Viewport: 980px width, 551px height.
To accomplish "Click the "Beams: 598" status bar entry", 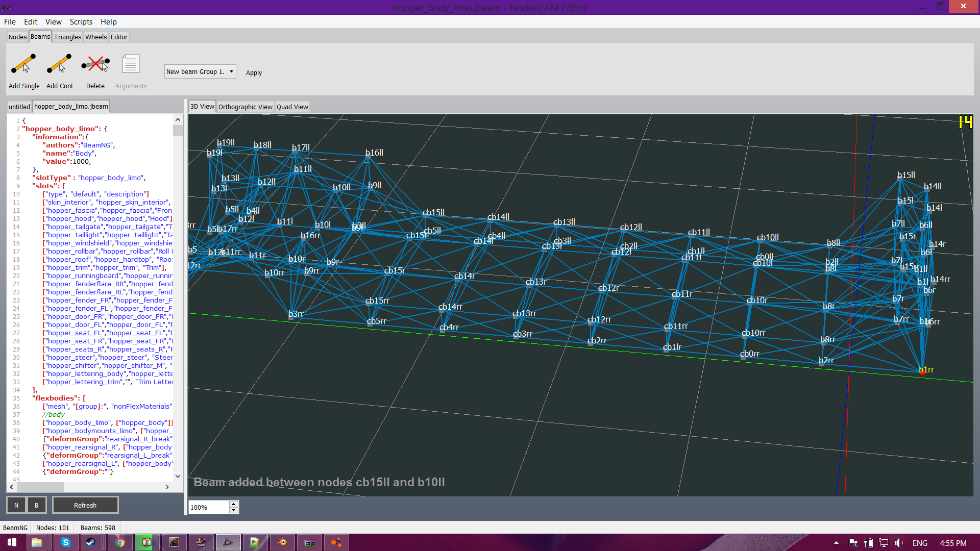I will click(x=97, y=528).
